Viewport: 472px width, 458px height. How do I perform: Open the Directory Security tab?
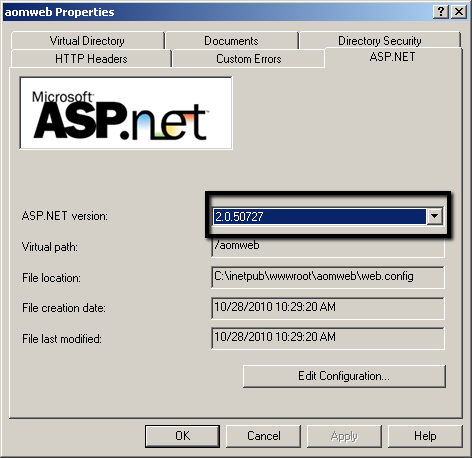380,41
